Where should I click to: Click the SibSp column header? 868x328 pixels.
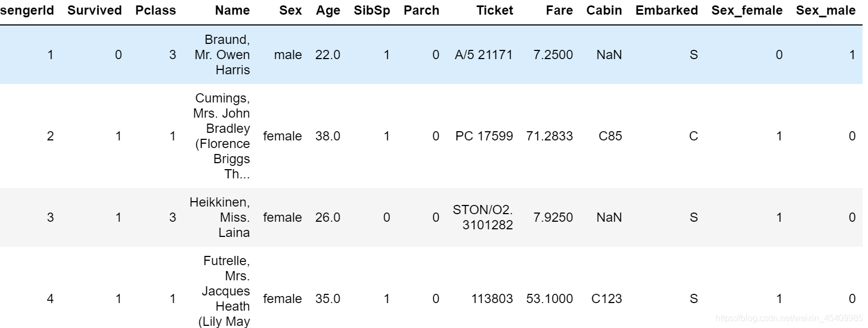click(371, 10)
